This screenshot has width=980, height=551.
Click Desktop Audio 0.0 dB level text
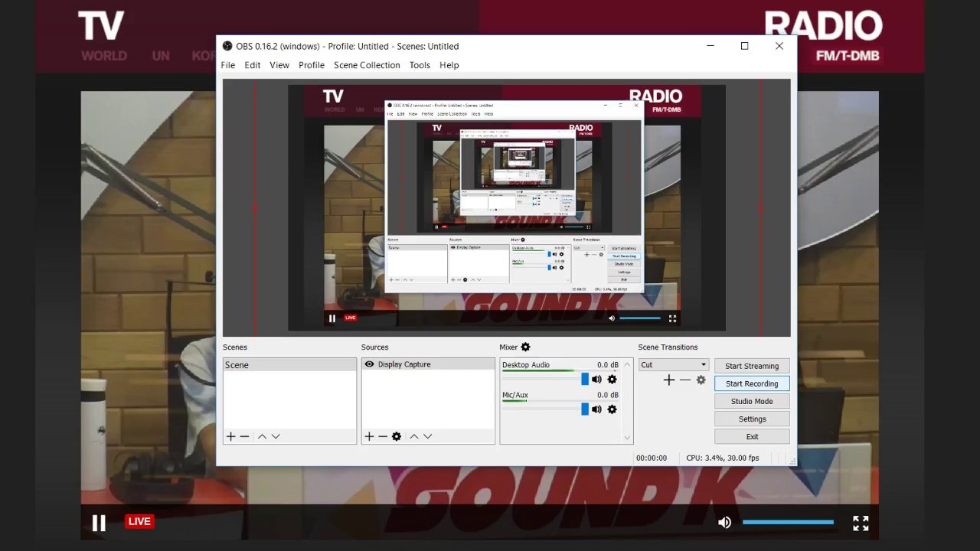[x=608, y=365]
